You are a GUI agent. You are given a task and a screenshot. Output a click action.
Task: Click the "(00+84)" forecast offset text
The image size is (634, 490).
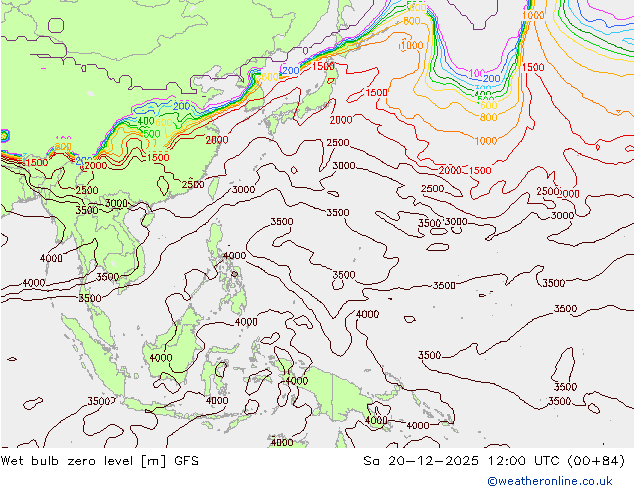(x=597, y=461)
